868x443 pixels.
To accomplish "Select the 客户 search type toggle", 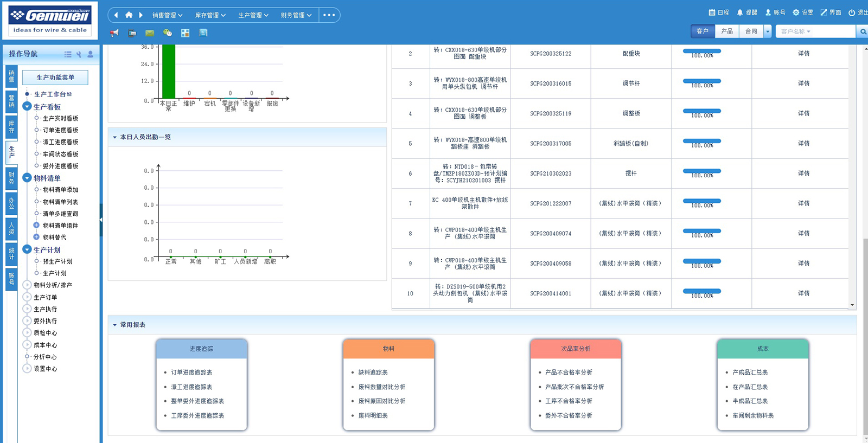I will 703,31.
